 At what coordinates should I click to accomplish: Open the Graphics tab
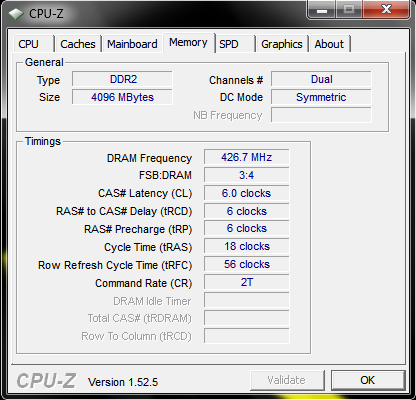click(282, 44)
